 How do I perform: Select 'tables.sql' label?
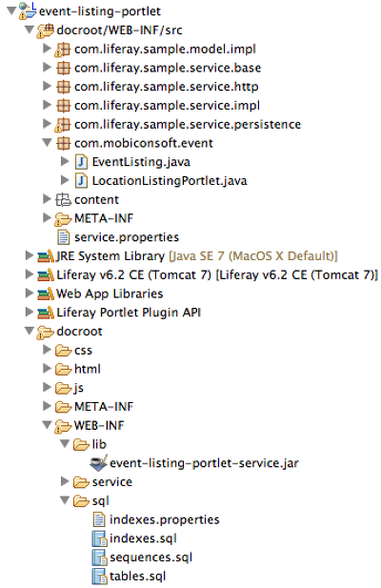[x=137, y=577]
